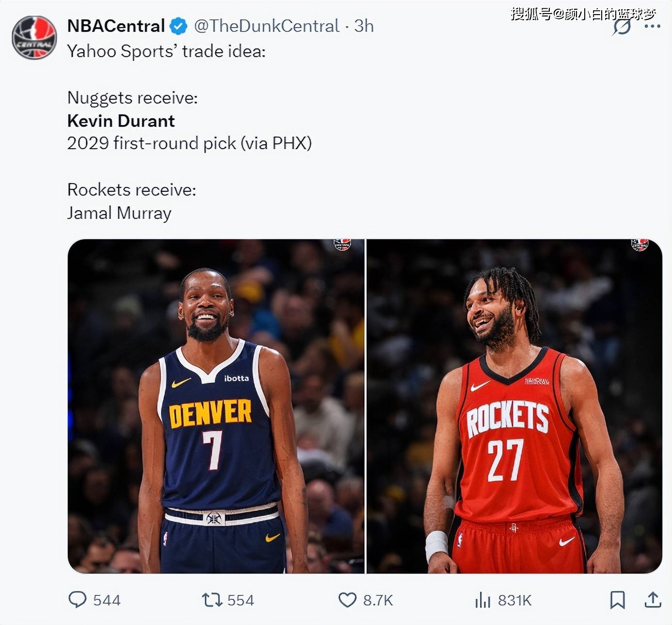Viewport: 672px width, 625px height.
Task: Open NBACentral display name link
Action: tap(116, 26)
